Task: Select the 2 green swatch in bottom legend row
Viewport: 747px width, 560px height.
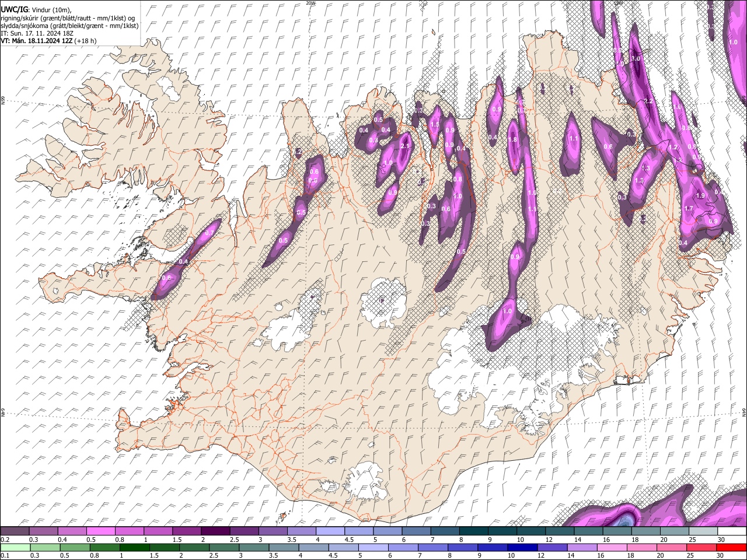Action: (x=194, y=547)
